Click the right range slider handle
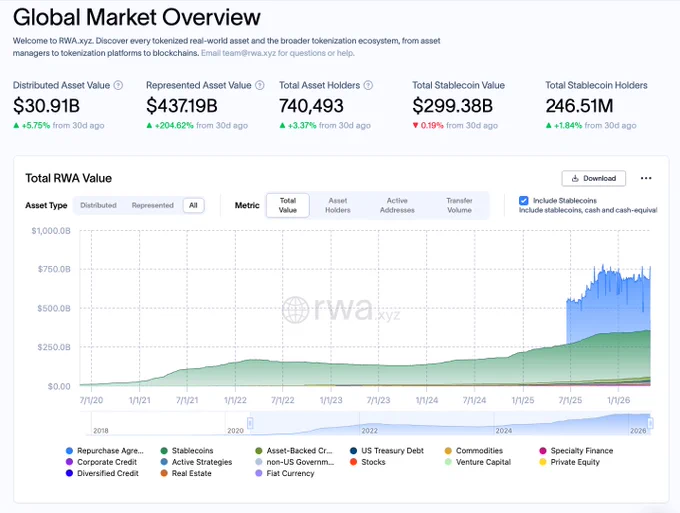This screenshot has width=680, height=513. 650,423
